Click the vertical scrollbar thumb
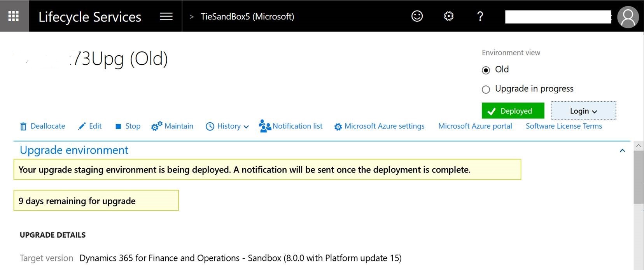Image resolution: width=644 pixels, height=270 pixels. pos(638,177)
